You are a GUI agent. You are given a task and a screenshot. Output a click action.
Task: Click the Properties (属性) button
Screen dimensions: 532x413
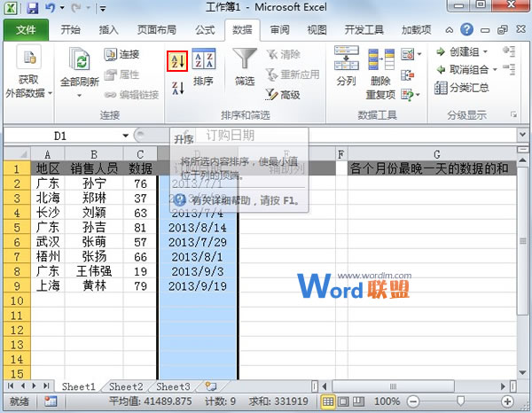coord(121,74)
